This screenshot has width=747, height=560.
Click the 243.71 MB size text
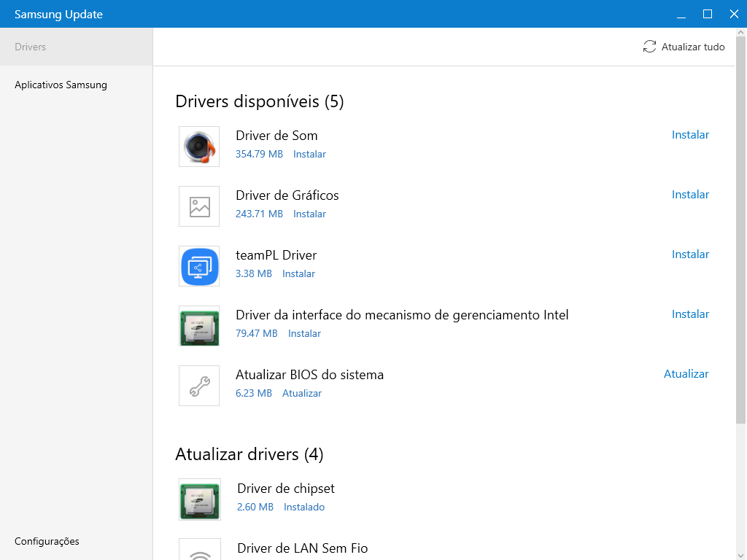259,214
